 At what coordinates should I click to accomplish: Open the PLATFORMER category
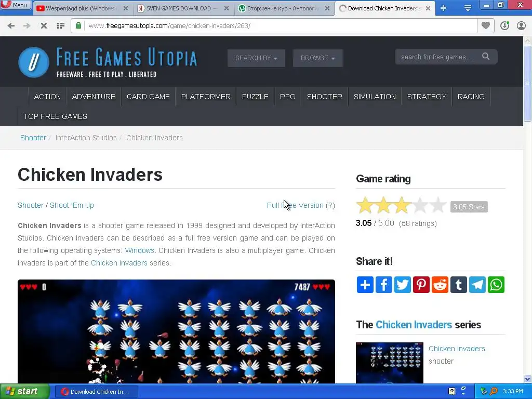point(206,97)
